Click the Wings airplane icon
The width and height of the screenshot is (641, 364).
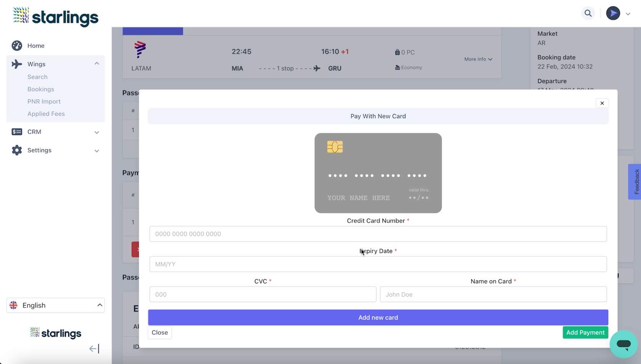click(x=17, y=64)
